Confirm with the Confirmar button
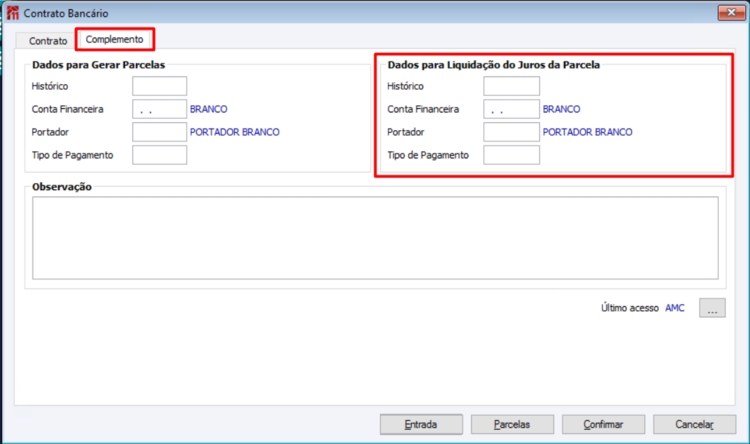Screen dimensions: 750x444 click(x=603, y=424)
